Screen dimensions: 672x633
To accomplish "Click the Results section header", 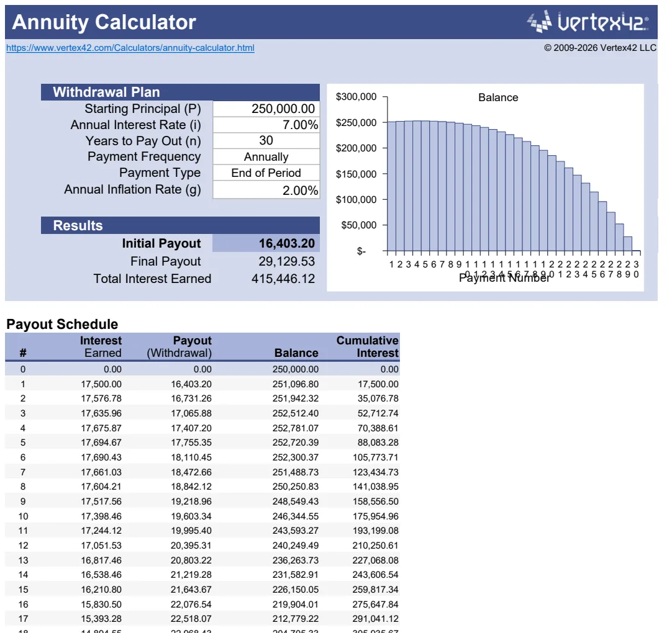I will 181,225.
